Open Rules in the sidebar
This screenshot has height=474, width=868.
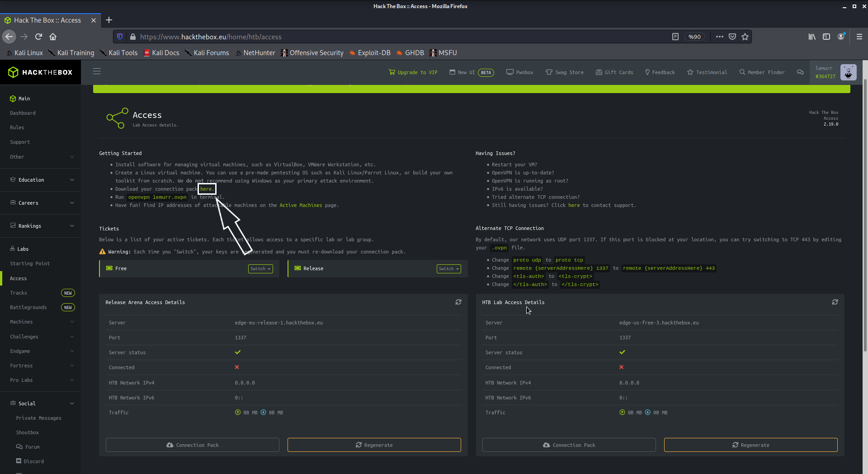click(x=17, y=127)
